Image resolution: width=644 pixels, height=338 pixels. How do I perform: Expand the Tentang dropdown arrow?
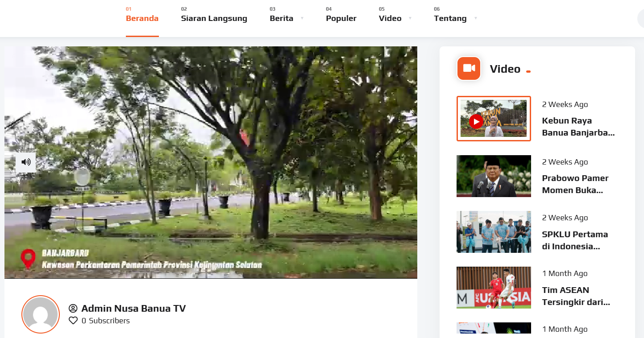tap(476, 18)
